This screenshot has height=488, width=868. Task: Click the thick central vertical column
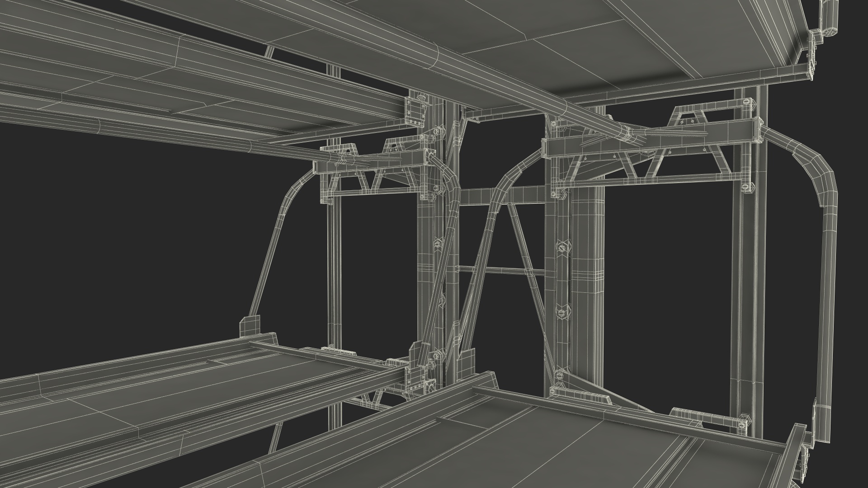tap(588, 271)
